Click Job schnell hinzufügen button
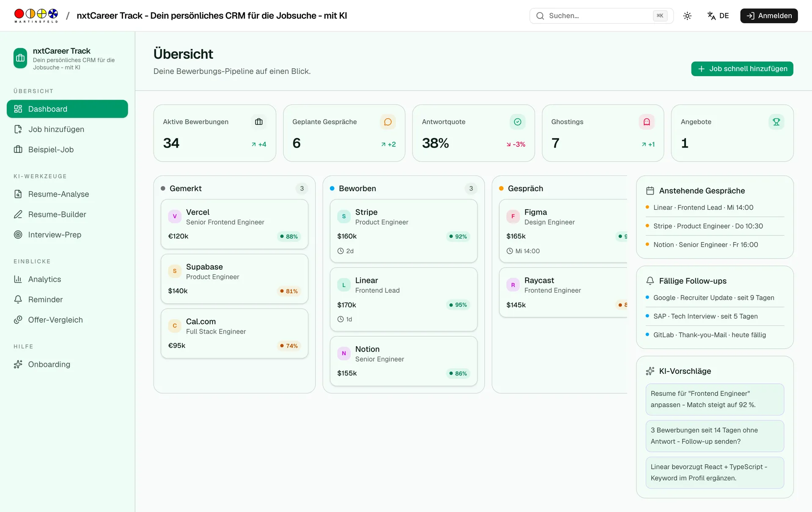Viewport: 812px width, 512px height. pyautogui.click(x=742, y=68)
